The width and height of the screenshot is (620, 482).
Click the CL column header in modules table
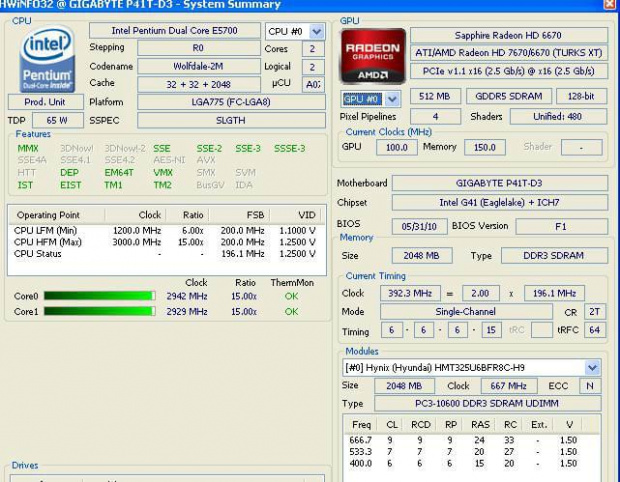[391, 425]
